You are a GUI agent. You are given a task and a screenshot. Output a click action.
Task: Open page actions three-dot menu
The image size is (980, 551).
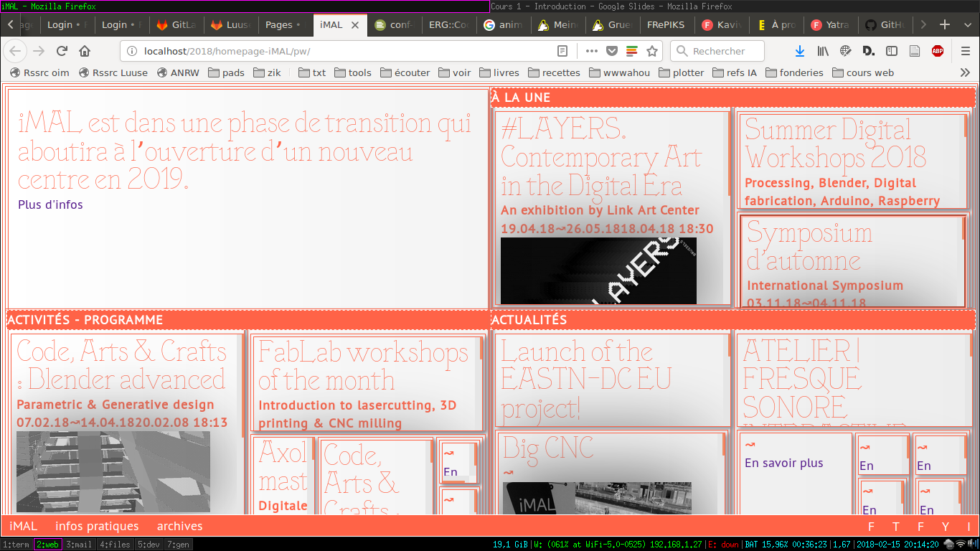[x=592, y=51]
